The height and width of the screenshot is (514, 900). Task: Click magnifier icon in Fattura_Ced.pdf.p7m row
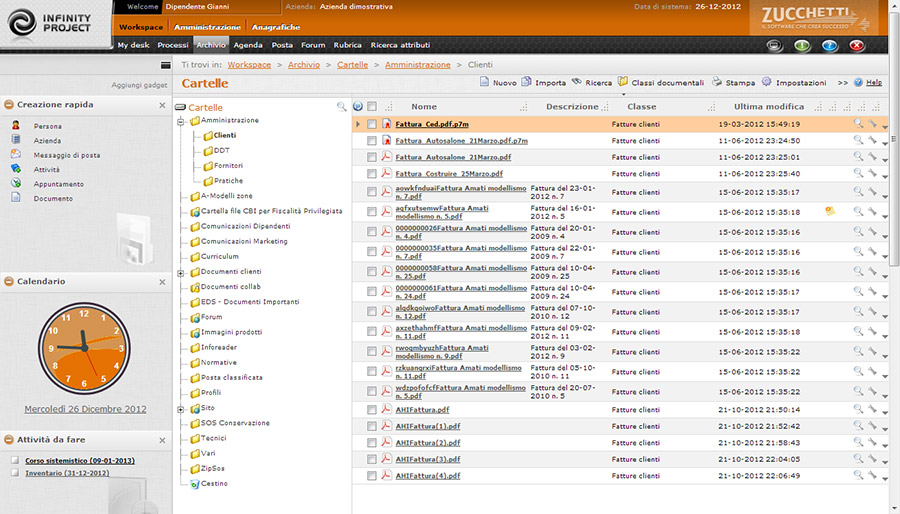coord(858,124)
